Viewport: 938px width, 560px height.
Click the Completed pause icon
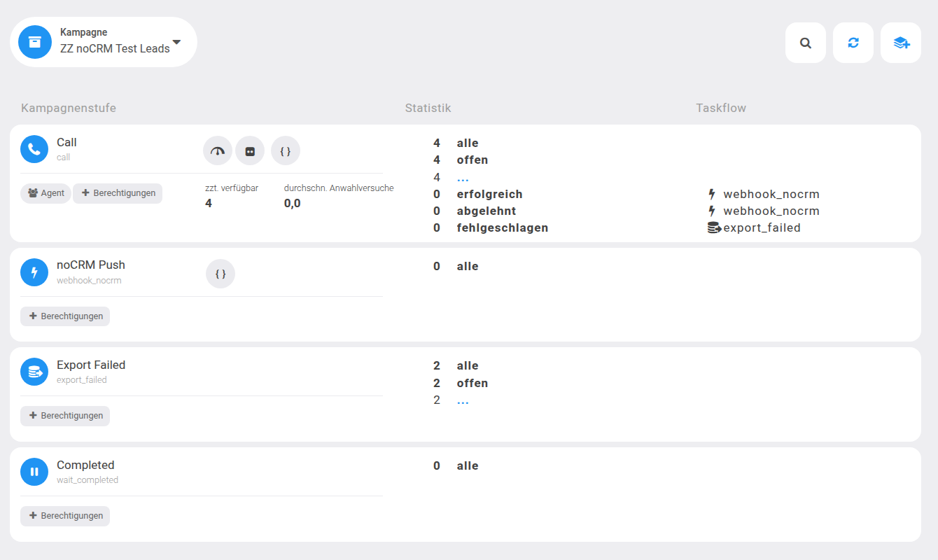pos(34,472)
